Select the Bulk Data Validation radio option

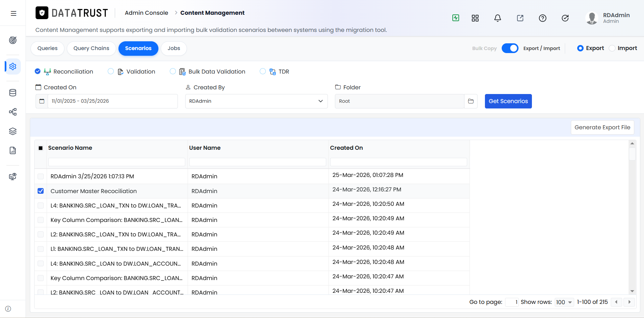pyautogui.click(x=173, y=71)
